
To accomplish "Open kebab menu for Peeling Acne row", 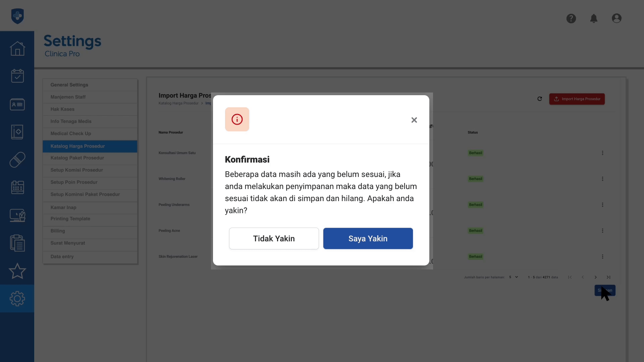I will pyautogui.click(x=602, y=231).
